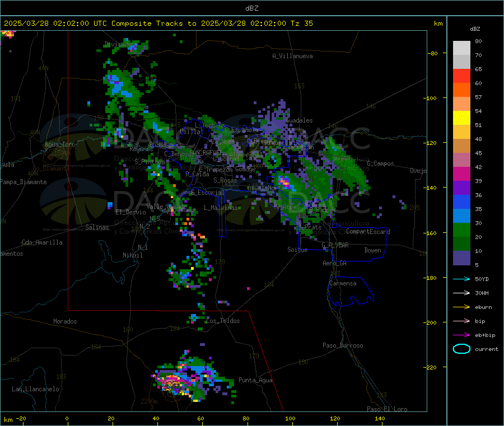Viewport: 504px width, 426px height.
Task: Click the CompantEscard label
Action: 368,231
